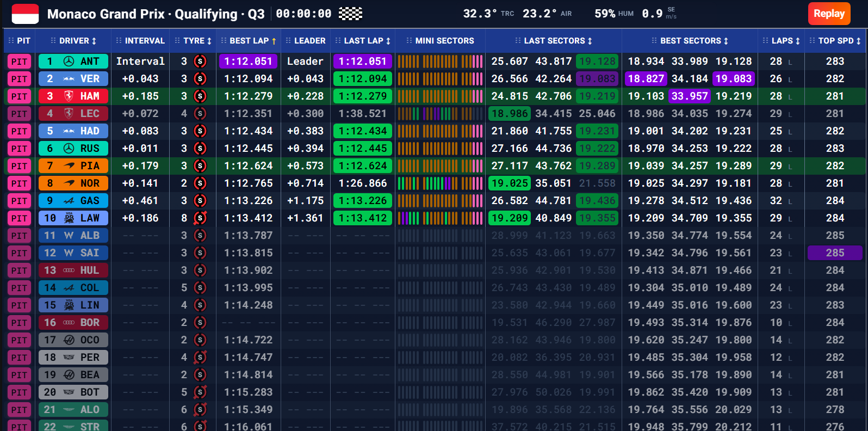Sort by BEST SECTORS using its arrow icon
868x431 pixels.
[726, 41]
